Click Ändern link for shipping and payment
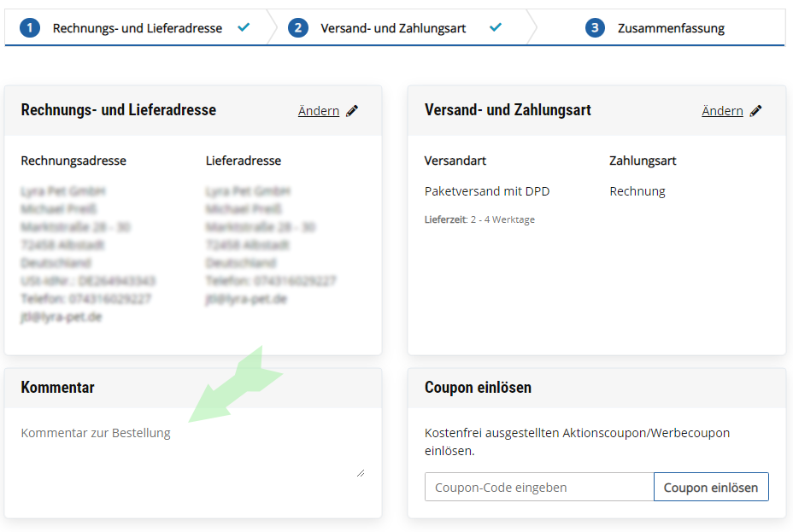This screenshot has height=532, width=793. [x=722, y=111]
